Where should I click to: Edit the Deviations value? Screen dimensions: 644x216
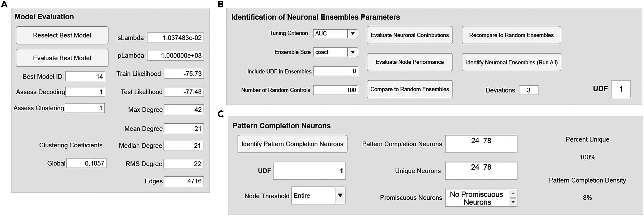tap(528, 90)
